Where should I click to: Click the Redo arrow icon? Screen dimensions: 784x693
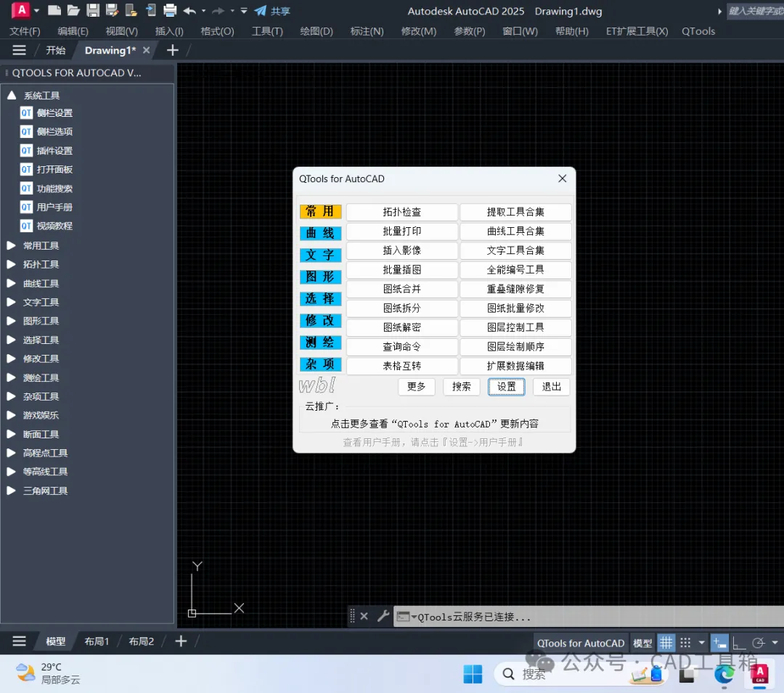point(218,10)
